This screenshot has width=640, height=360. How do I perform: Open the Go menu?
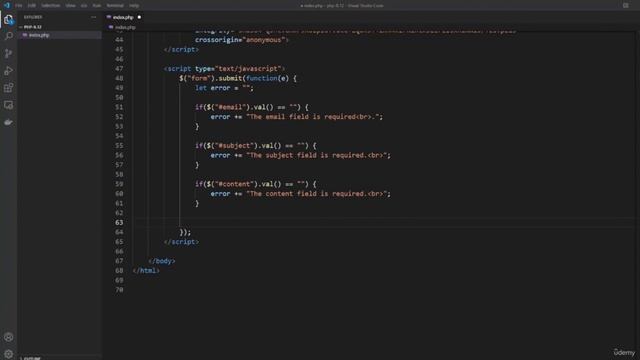click(x=84, y=6)
